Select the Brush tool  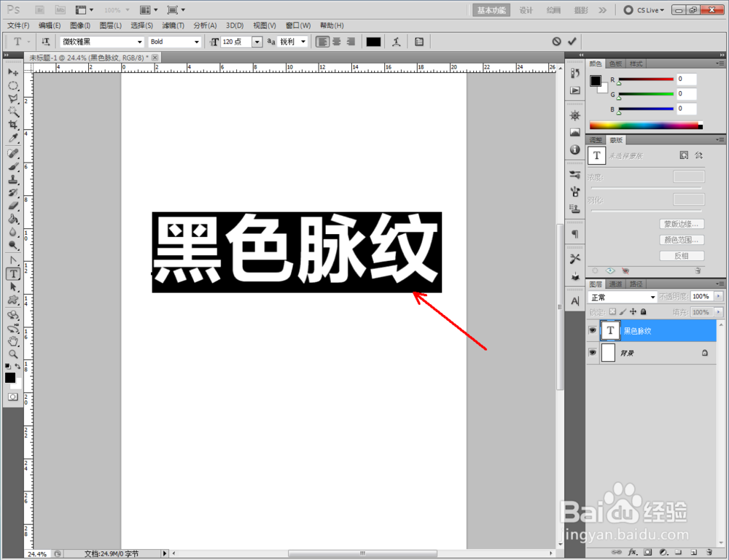13,166
